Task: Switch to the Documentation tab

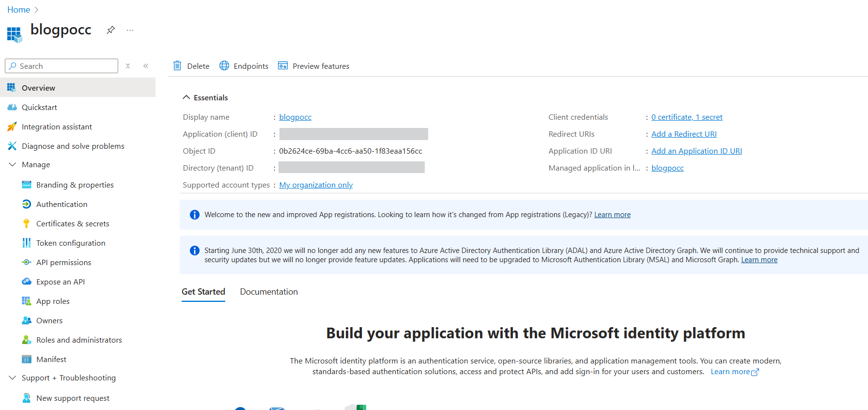Action: [x=269, y=292]
